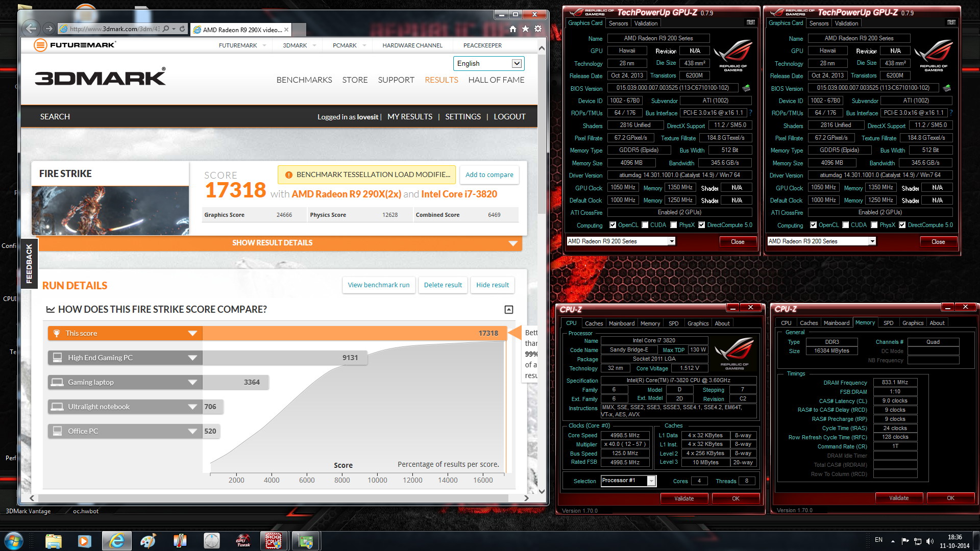980x551 pixels.
Task: Open Windows Media Player taskbar icon
Action: click(x=85, y=541)
